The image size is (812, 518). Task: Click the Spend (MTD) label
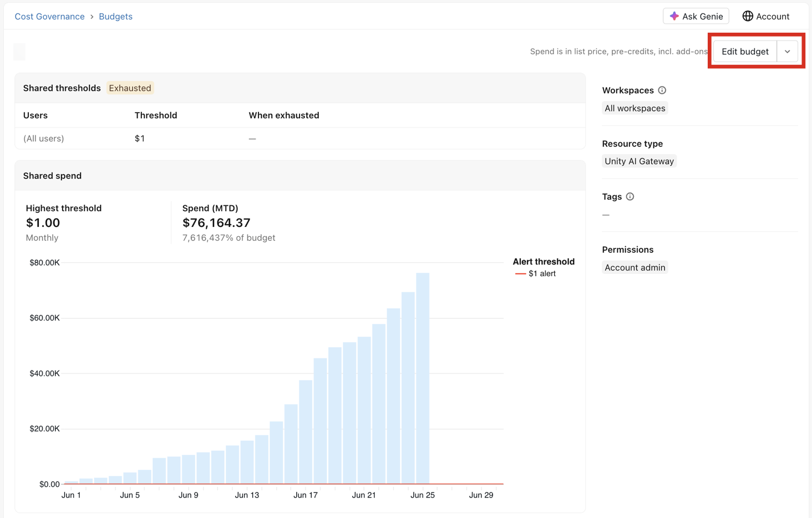pos(210,209)
